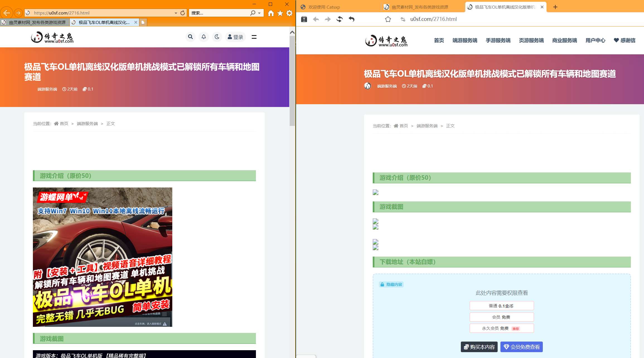
Task: Go forward in the right browser
Action: pyautogui.click(x=328, y=19)
